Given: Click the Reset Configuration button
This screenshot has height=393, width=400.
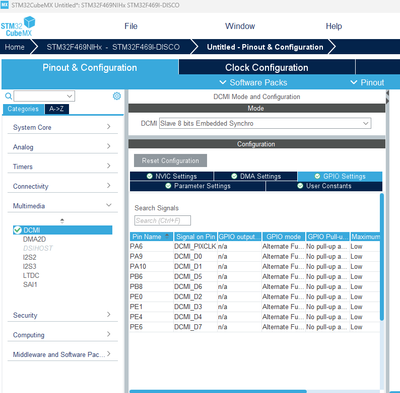Looking at the screenshot, I should click(x=170, y=160).
